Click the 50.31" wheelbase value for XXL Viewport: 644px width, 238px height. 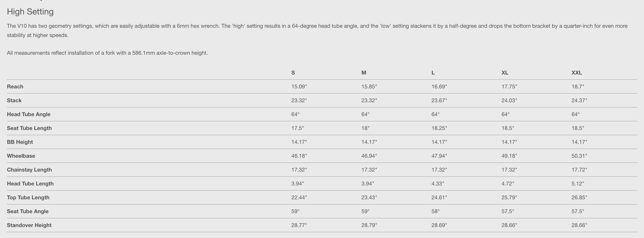pos(579,156)
